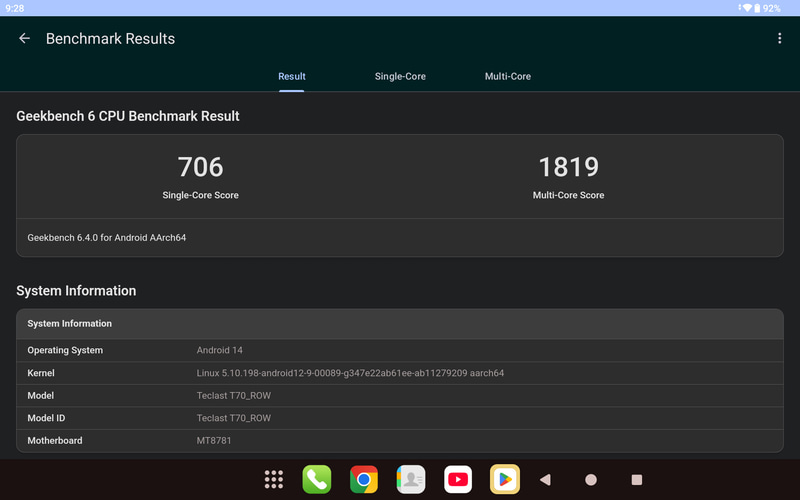Select the Result tab
This screenshot has width=800, height=500.
tap(291, 77)
